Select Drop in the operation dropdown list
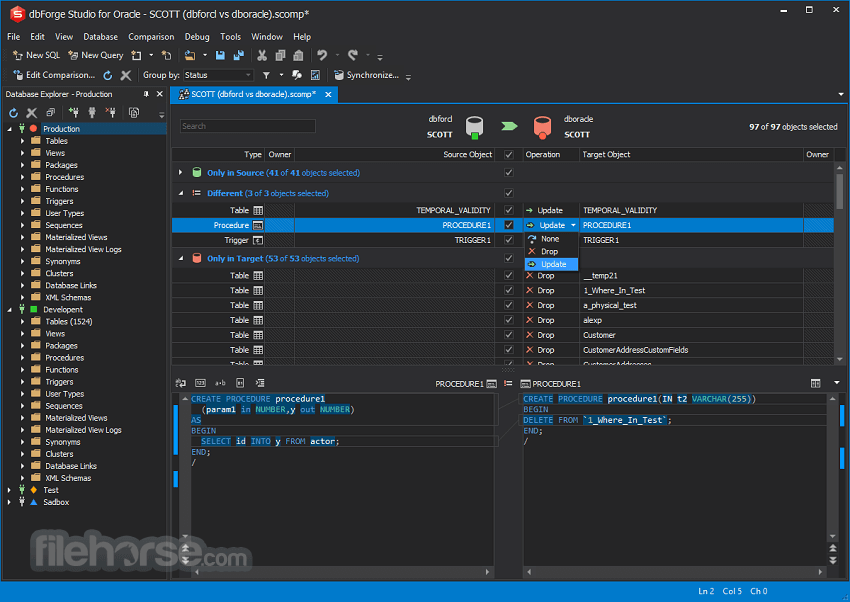Viewport: 850px width, 602px height. (x=551, y=251)
